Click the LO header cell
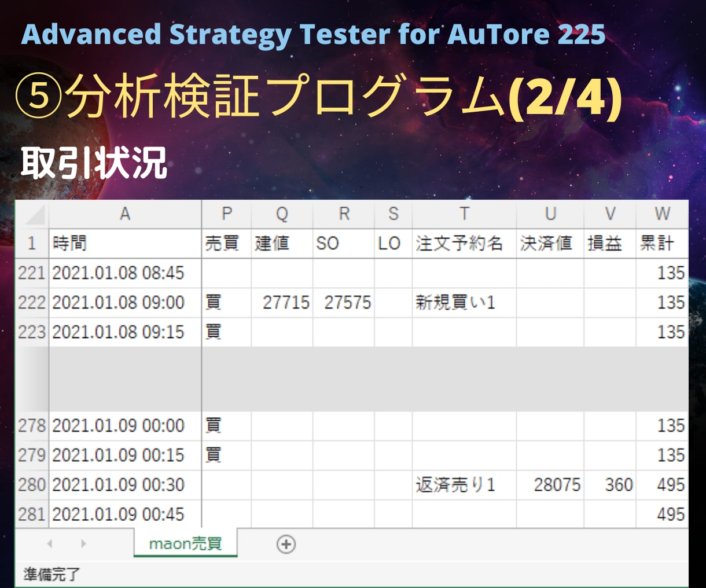706x588 pixels. pos(394,243)
